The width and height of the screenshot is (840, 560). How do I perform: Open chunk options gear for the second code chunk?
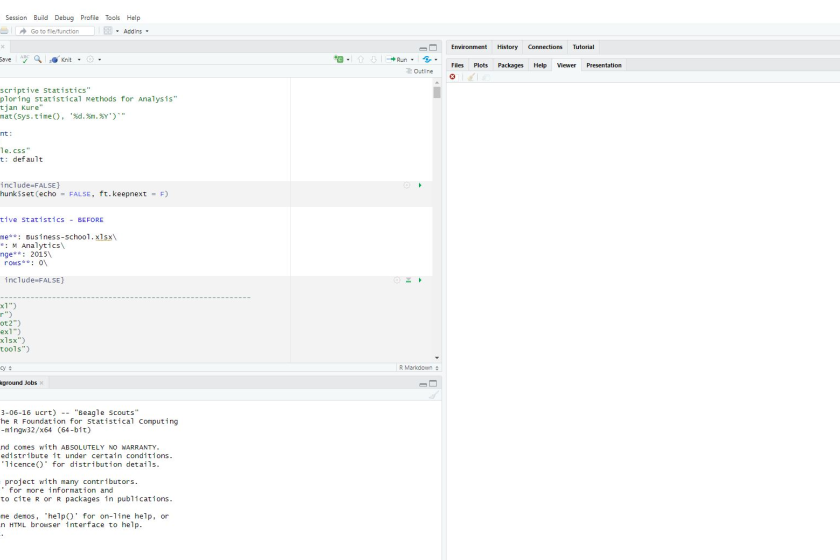(x=397, y=280)
